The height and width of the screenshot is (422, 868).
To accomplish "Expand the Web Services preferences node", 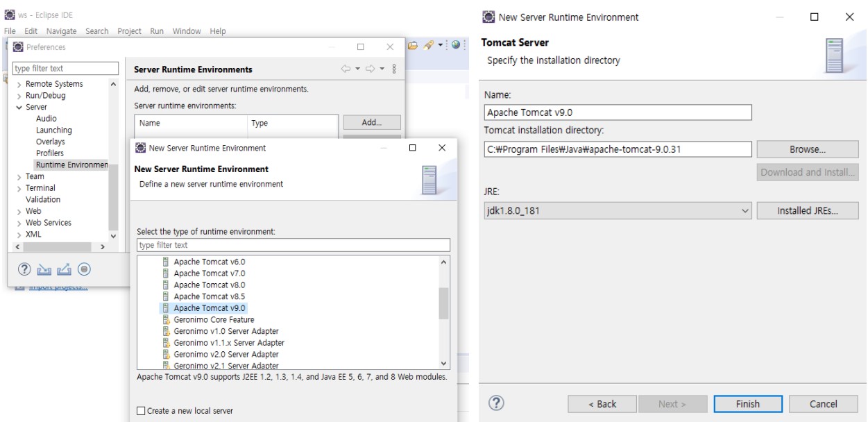I will [19, 223].
